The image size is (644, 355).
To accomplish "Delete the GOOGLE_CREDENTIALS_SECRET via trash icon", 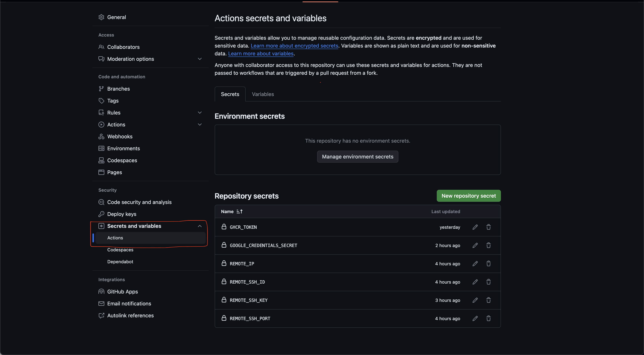I will point(489,245).
